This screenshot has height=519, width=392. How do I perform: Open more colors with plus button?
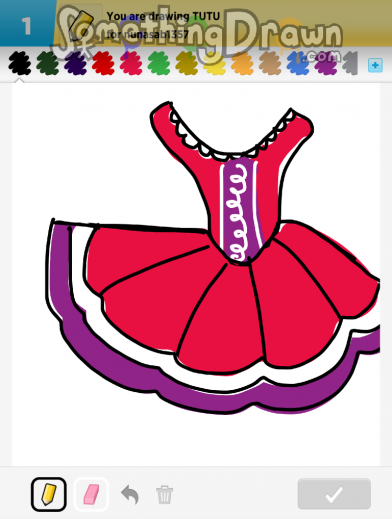[375, 65]
